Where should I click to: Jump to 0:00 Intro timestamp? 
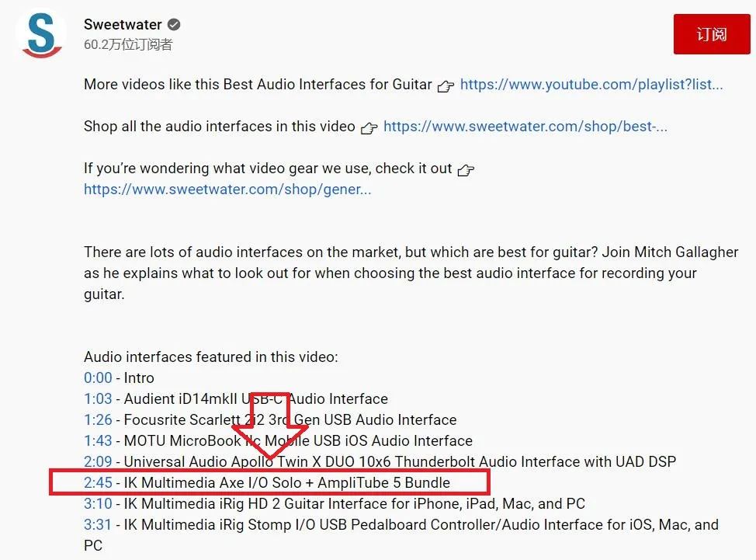[x=98, y=377]
